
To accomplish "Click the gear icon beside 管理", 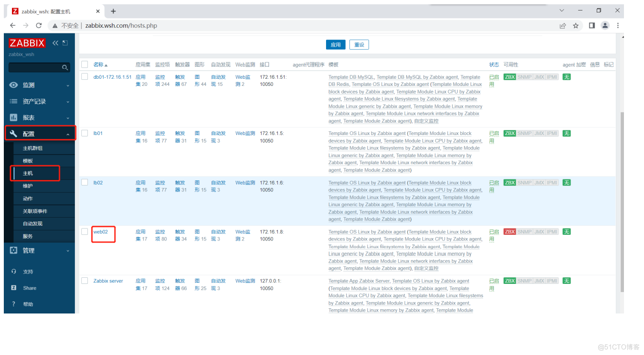I will pyautogui.click(x=13, y=251).
